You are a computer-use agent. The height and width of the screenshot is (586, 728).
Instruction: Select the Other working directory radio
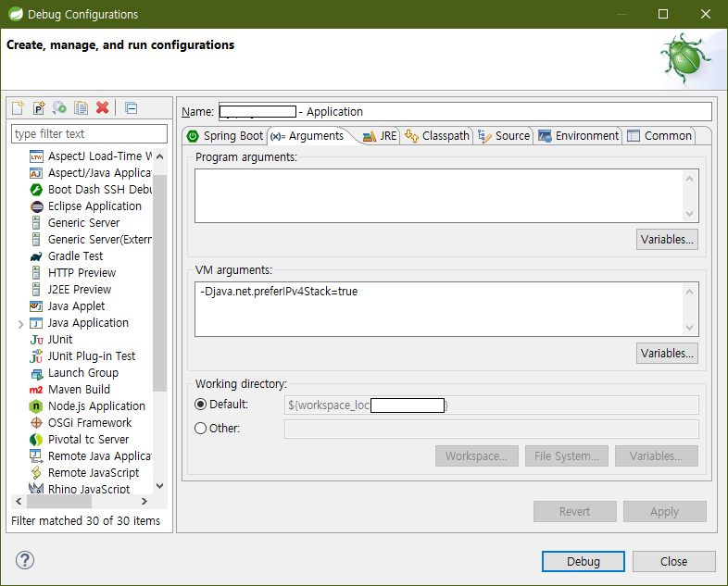pos(201,428)
